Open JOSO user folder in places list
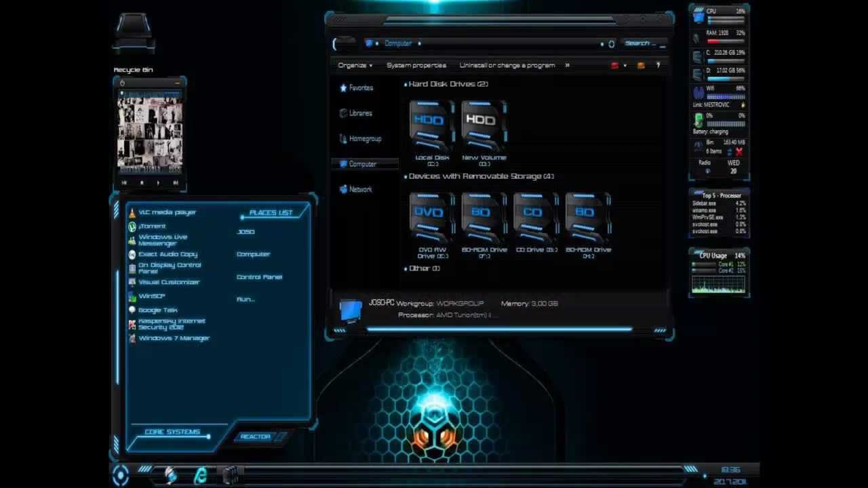This screenshot has width=868, height=488. coord(245,232)
